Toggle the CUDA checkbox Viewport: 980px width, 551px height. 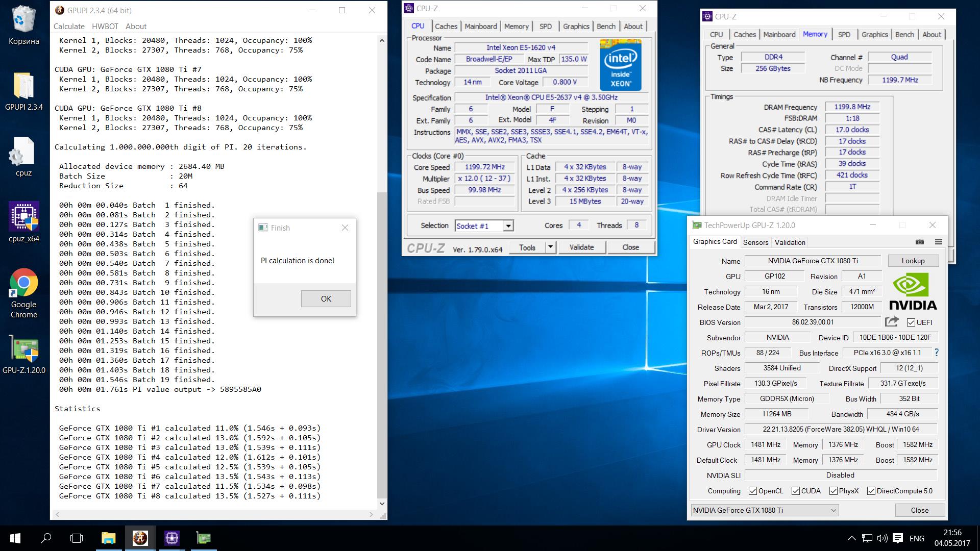(795, 491)
